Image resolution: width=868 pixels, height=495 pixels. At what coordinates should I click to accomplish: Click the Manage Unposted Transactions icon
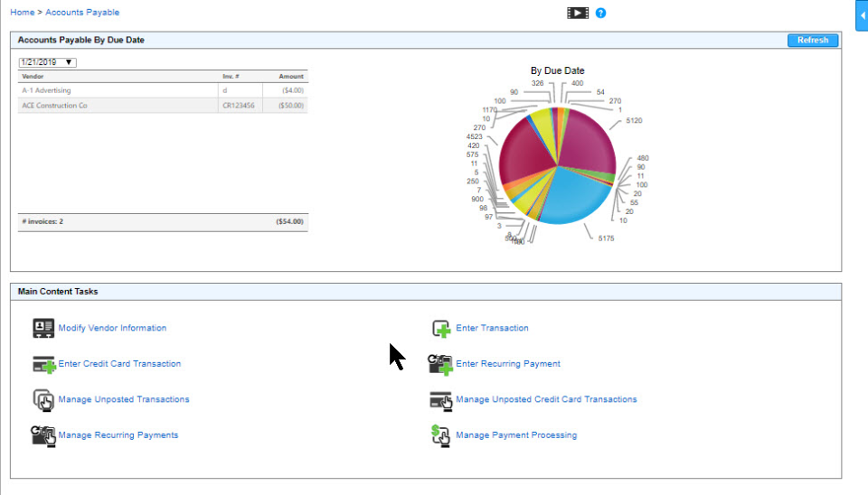tap(43, 400)
